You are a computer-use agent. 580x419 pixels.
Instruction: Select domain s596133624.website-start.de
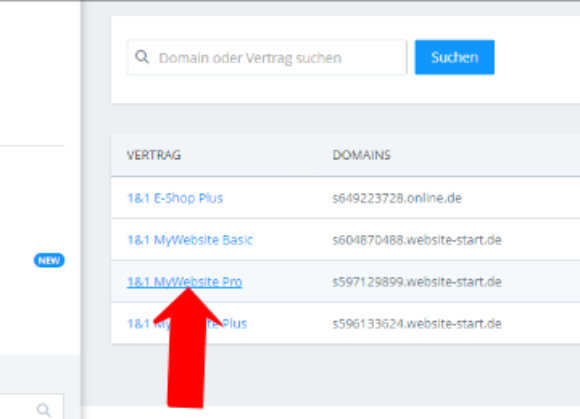coord(417,324)
